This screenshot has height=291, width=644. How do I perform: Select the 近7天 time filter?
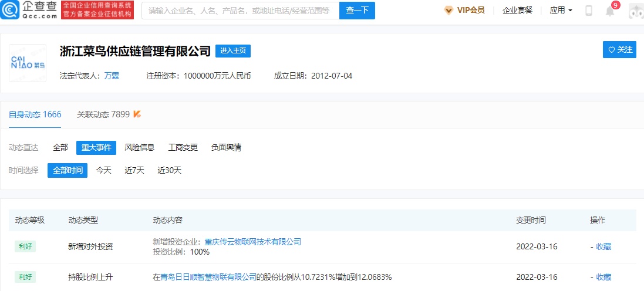(x=134, y=170)
